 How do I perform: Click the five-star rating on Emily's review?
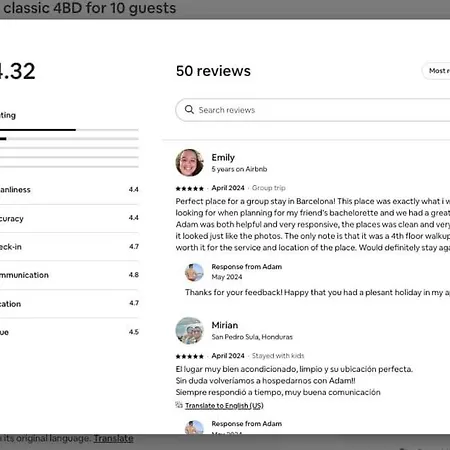coord(190,188)
